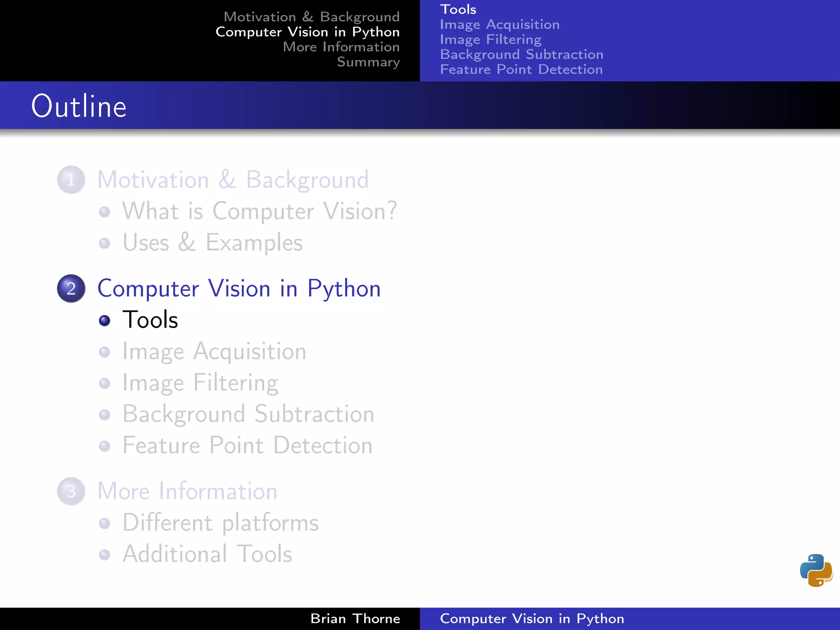The image size is (840, 630).
Task: Open Background Subtraction in header subsection list
Action: 522,54
